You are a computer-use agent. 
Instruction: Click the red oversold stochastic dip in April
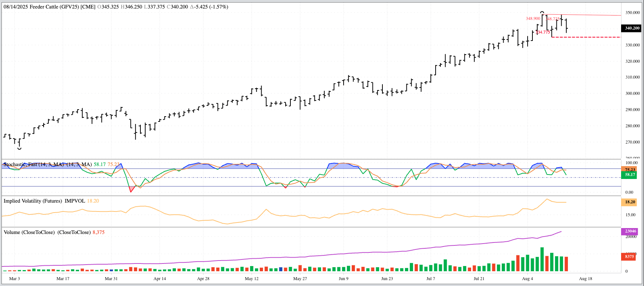(131, 190)
